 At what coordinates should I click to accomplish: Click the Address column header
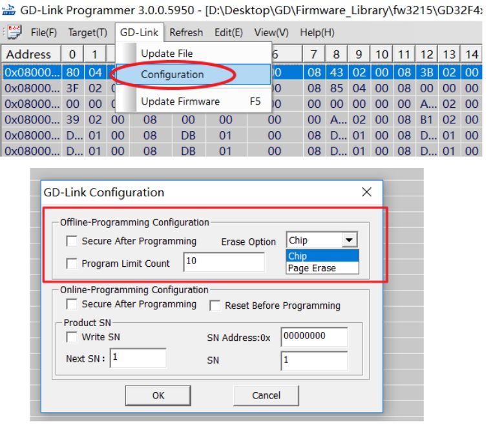(31, 54)
